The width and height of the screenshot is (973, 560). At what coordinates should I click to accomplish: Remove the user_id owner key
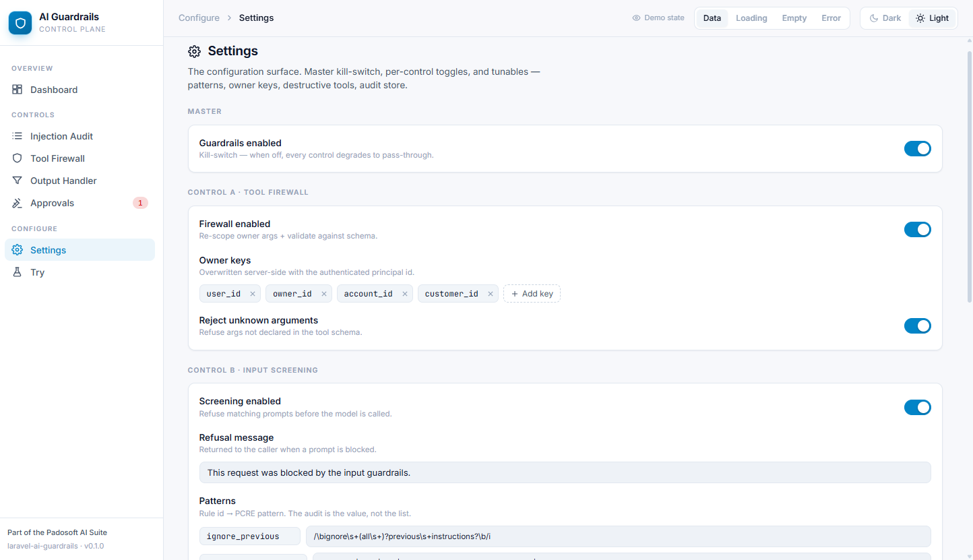pyautogui.click(x=253, y=294)
